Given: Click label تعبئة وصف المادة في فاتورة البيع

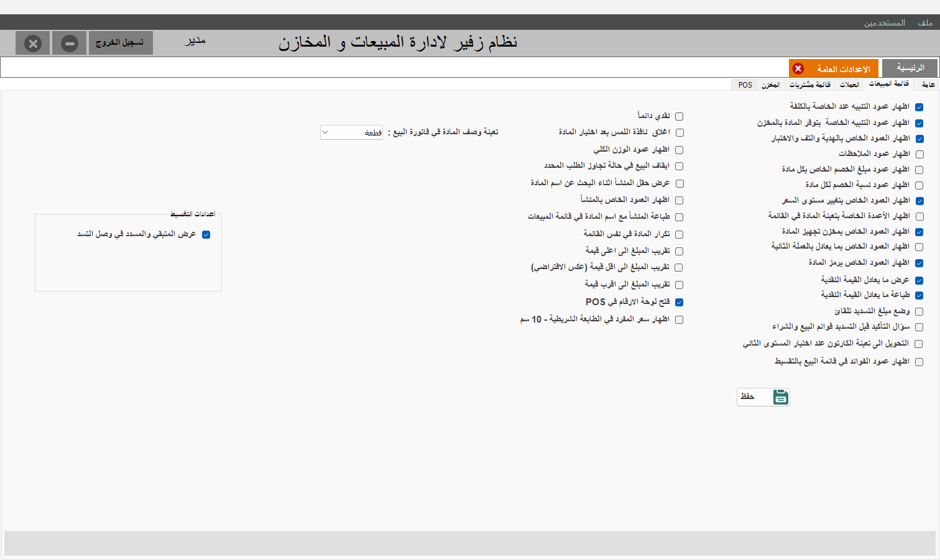Looking at the screenshot, I should click(443, 132).
